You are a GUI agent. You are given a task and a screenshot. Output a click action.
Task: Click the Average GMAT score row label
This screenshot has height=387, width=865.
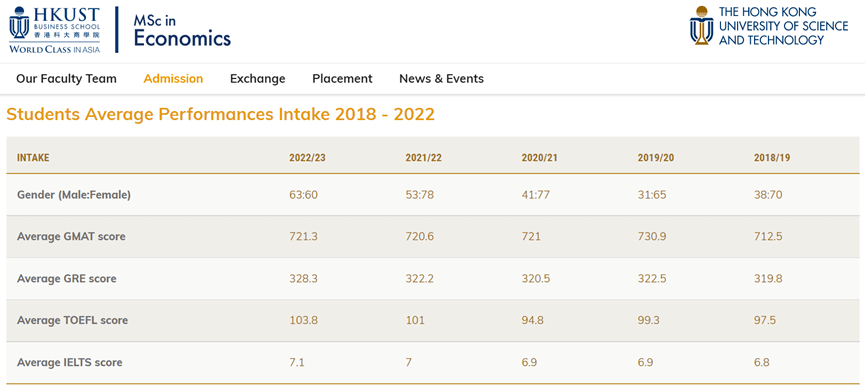click(x=71, y=236)
